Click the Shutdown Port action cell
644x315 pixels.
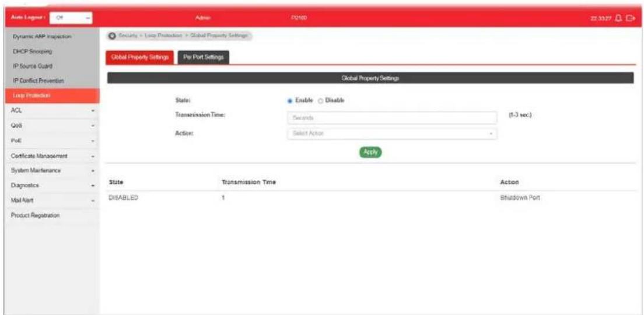click(520, 198)
